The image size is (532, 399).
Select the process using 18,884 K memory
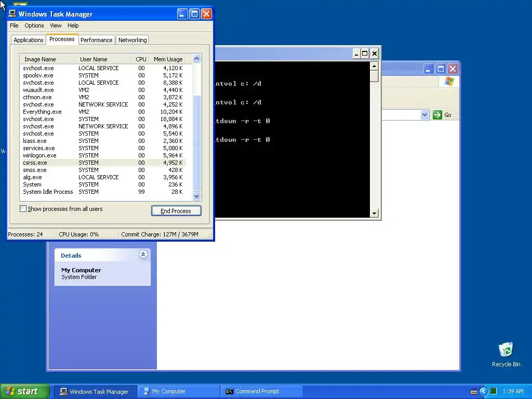click(104, 119)
